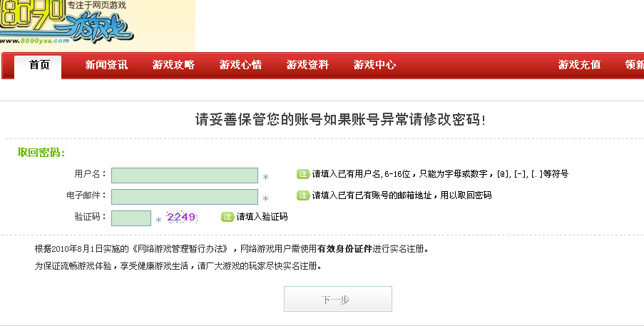Screen dimensions: 644x326
Task: Focus the 电子邮件 email input field
Action: coord(184,197)
